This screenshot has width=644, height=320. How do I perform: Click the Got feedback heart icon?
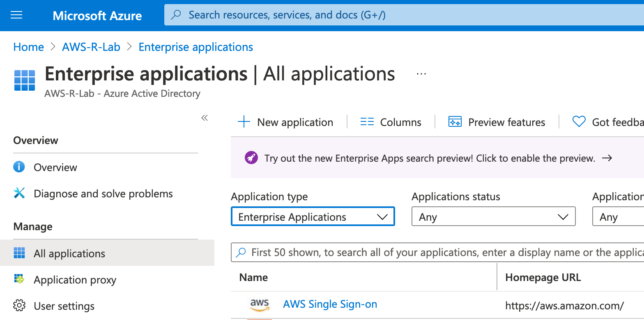pyautogui.click(x=579, y=122)
